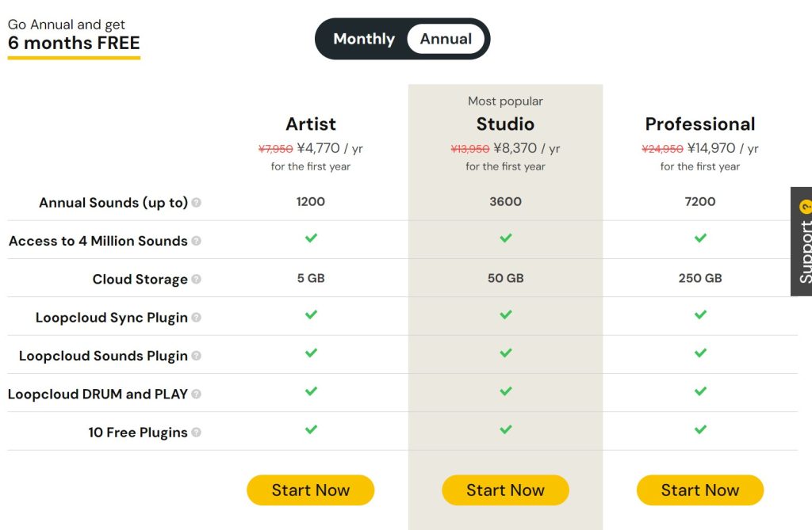This screenshot has width=812, height=530.
Task: Click the Studio plan heading
Action: click(505, 124)
